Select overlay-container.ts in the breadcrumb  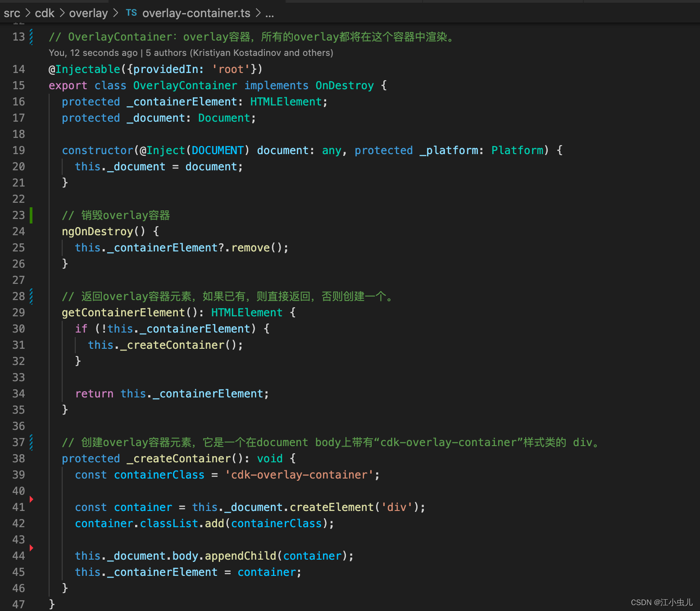[x=196, y=13]
